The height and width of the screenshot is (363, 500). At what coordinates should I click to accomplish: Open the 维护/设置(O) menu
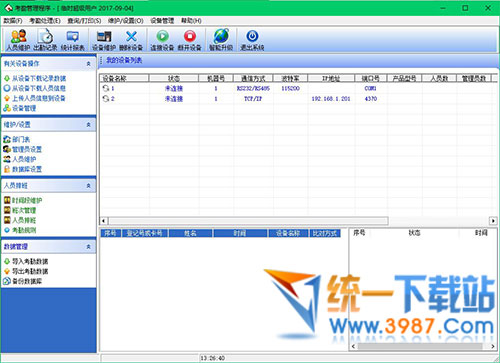(125, 21)
